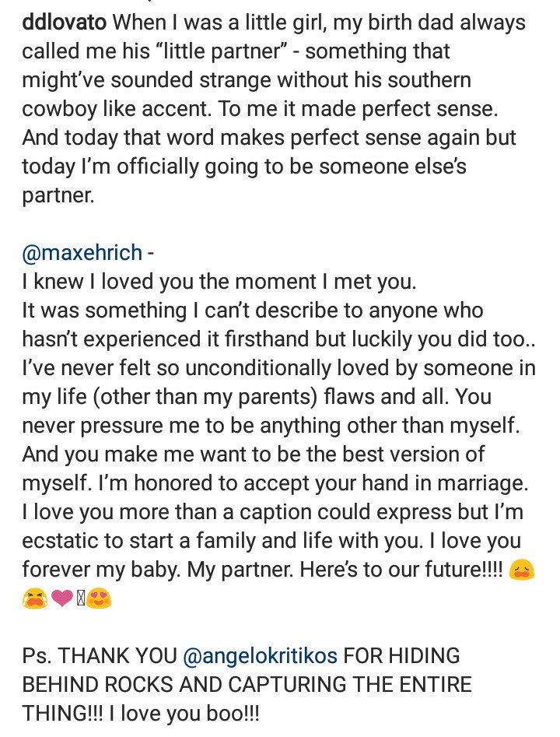Click 'BEHIND ROCKS AND CAPTURING THE ENTIRE' line

(x=247, y=684)
